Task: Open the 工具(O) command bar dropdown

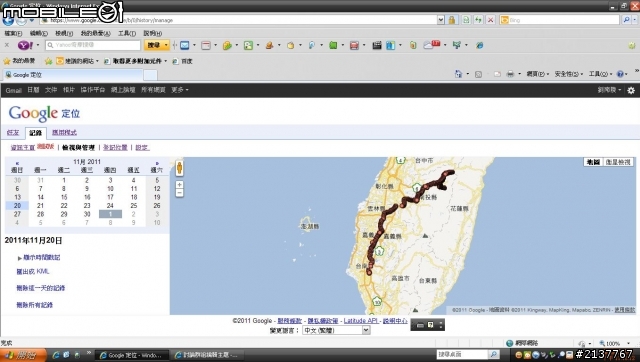Action: (x=600, y=74)
